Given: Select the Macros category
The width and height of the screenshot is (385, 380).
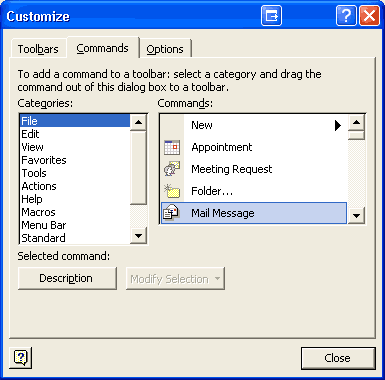Looking at the screenshot, I should (75, 212).
